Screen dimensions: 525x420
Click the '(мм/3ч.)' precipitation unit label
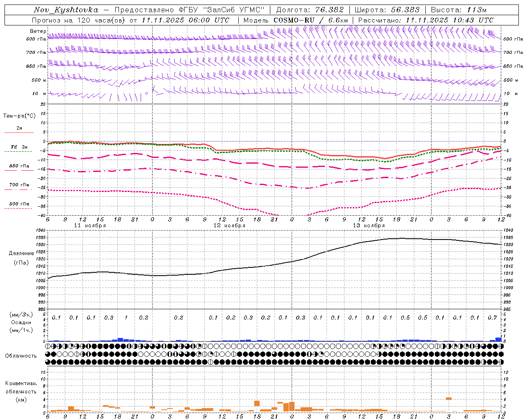(x=22, y=315)
